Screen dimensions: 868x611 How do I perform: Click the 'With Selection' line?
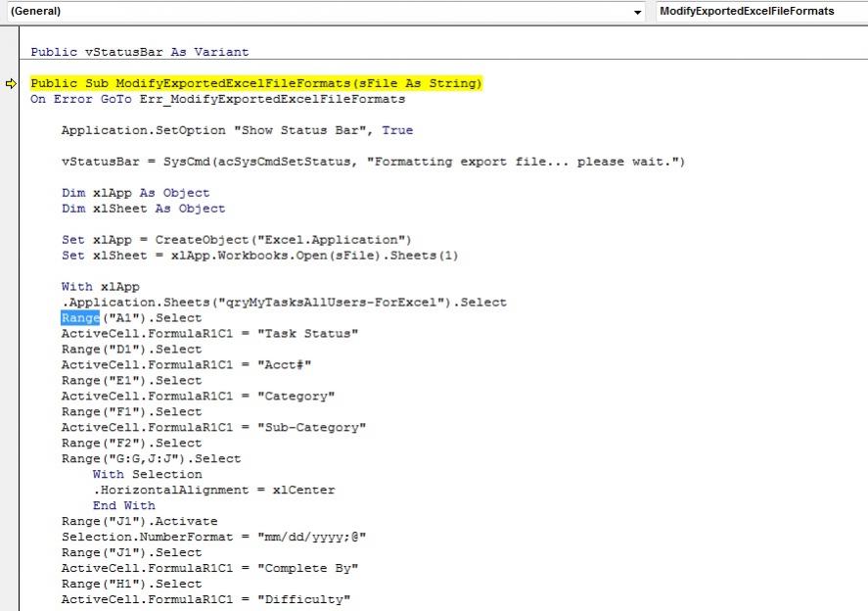click(x=147, y=474)
